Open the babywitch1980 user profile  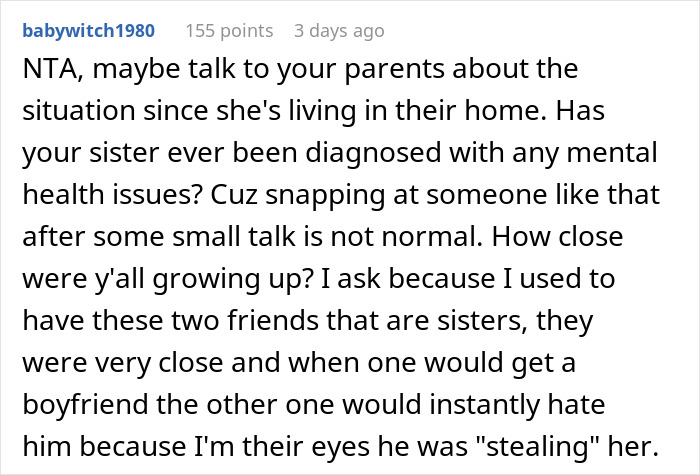pyautogui.click(x=88, y=31)
